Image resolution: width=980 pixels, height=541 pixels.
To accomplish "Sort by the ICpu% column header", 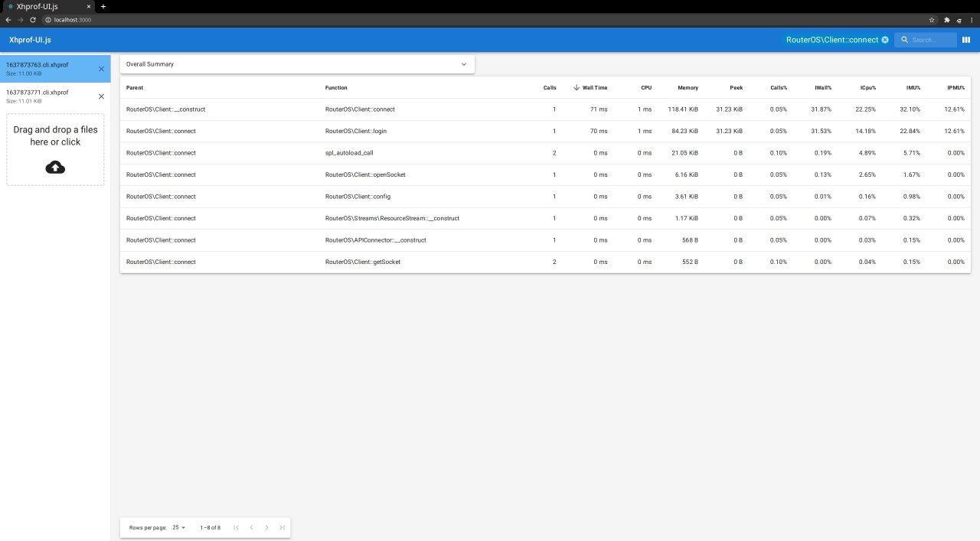I will point(867,88).
